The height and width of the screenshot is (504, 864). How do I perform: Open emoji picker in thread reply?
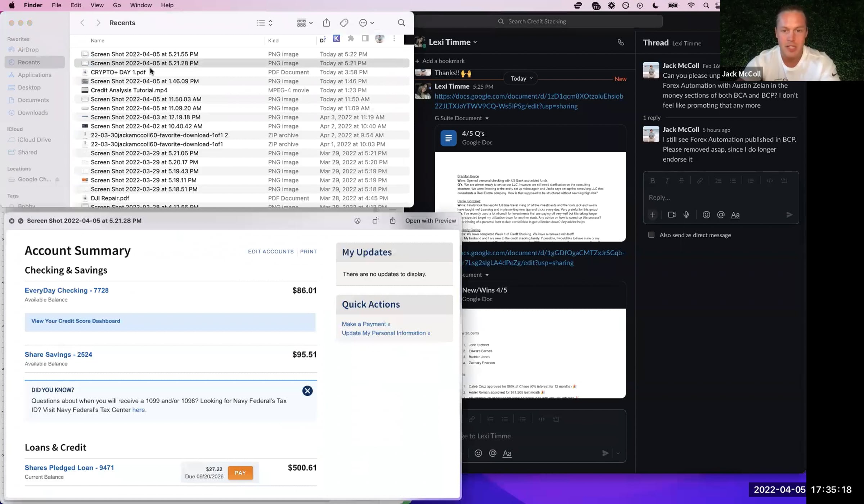point(706,215)
